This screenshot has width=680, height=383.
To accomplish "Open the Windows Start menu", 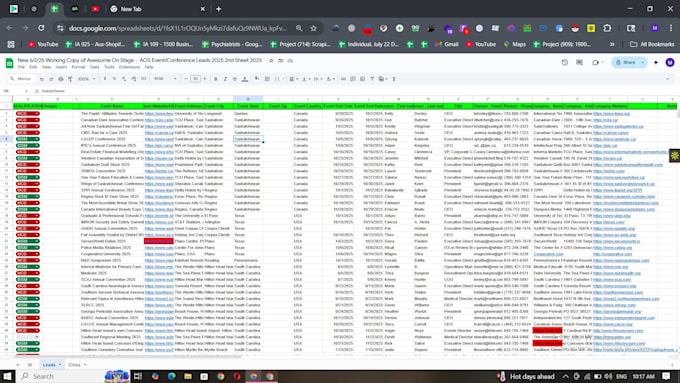I will (x=7, y=376).
